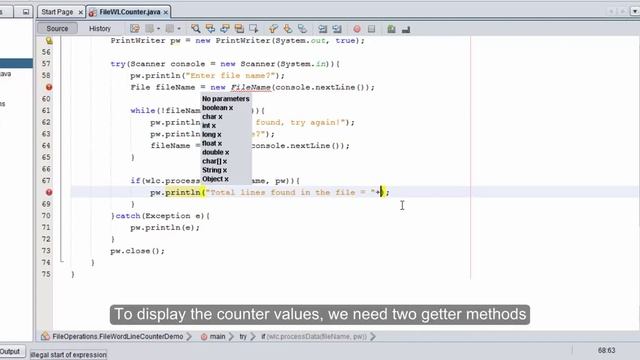The width and height of the screenshot is (640, 360).
Task: Switch to History view
Action: pyautogui.click(x=100, y=29)
